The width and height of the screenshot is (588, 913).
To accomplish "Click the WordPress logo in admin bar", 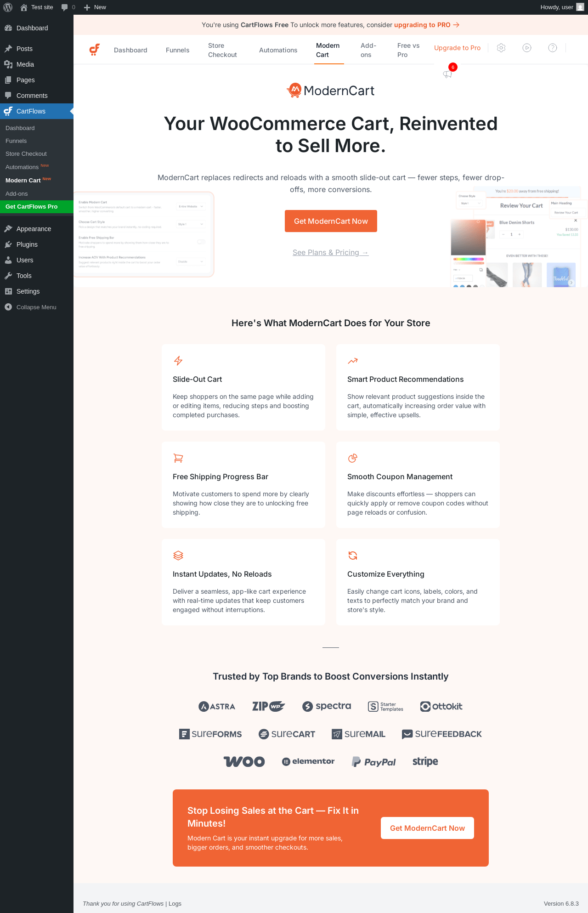I will tap(8, 7).
